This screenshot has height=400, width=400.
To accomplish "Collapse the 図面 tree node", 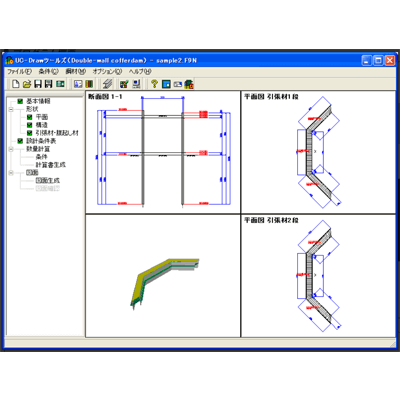I will [11, 173].
